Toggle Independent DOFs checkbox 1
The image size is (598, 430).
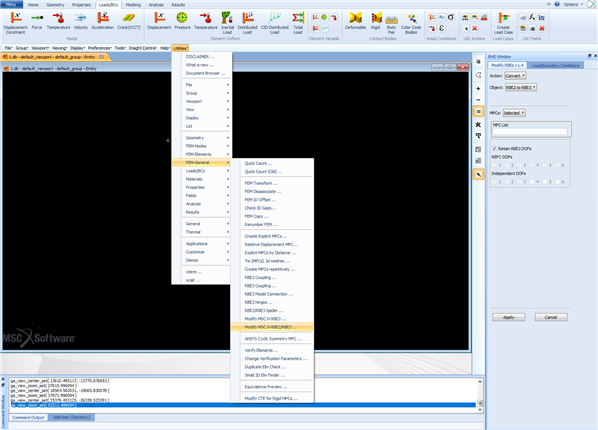[x=494, y=182]
